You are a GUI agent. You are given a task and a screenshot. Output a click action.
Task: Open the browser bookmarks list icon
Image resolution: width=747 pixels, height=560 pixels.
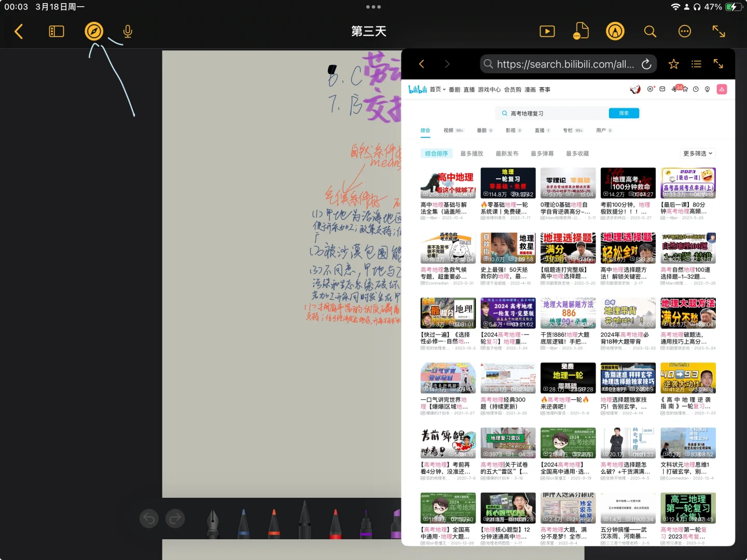click(x=696, y=64)
